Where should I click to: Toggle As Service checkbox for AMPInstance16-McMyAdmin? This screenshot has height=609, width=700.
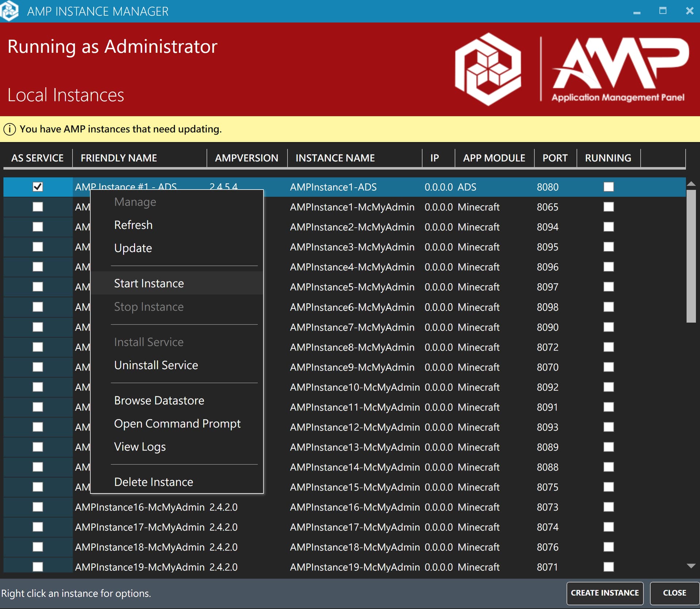pos(38,507)
